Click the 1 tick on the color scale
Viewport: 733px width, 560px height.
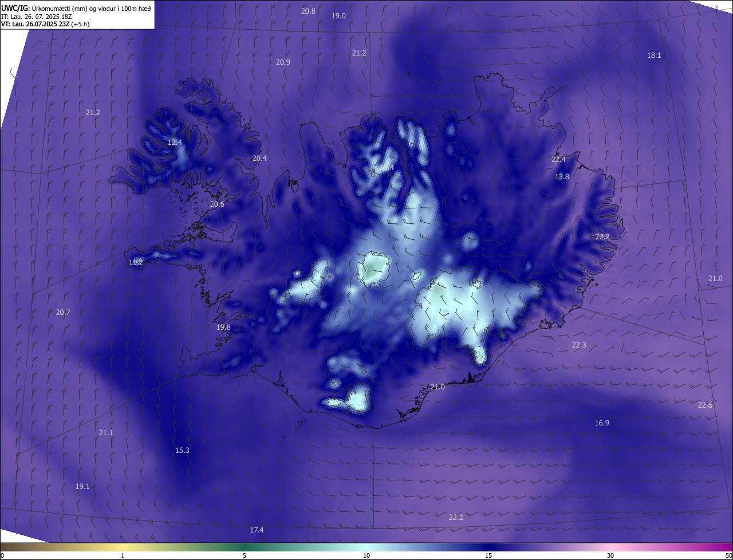(x=123, y=556)
